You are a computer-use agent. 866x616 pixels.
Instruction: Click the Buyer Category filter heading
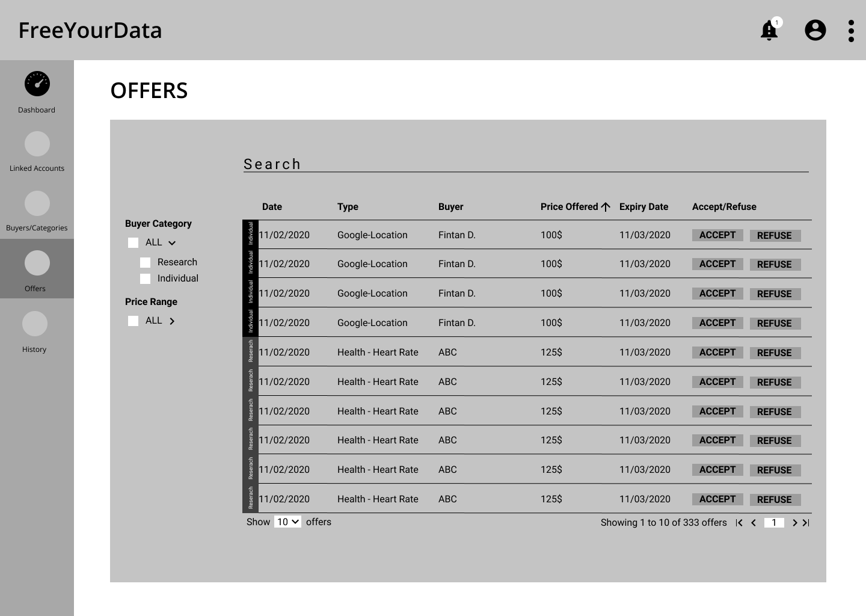click(158, 224)
